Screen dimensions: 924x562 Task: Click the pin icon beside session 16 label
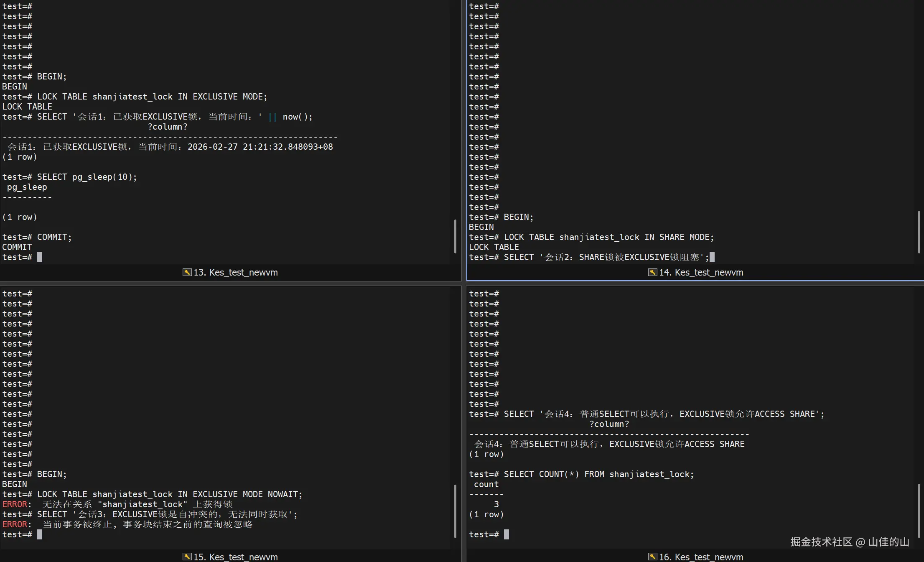pos(652,557)
